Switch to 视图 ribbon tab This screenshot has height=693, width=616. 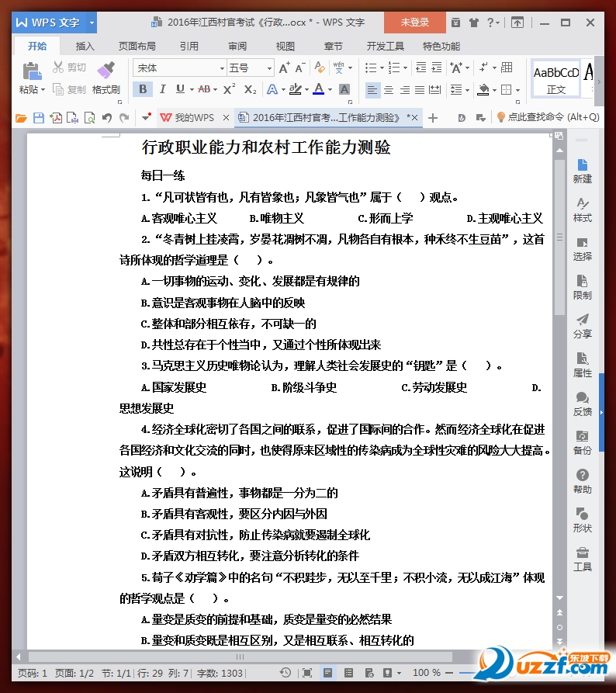point(285,47)
